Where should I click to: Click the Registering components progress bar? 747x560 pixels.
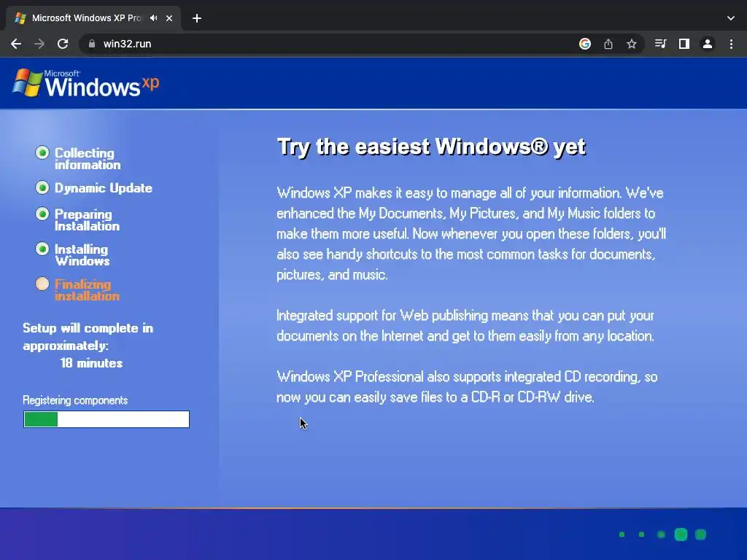107,419
